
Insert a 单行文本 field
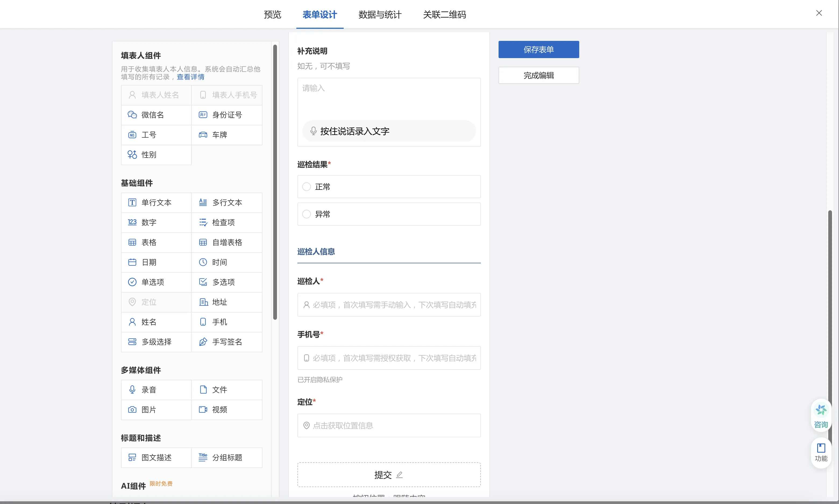(156, 203)
